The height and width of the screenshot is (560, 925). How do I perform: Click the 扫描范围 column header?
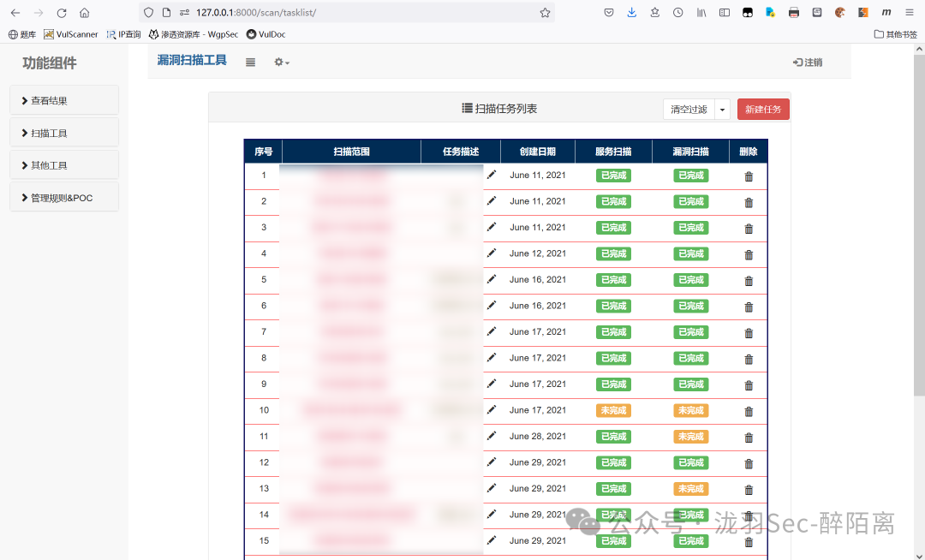[x=352, y=152]
